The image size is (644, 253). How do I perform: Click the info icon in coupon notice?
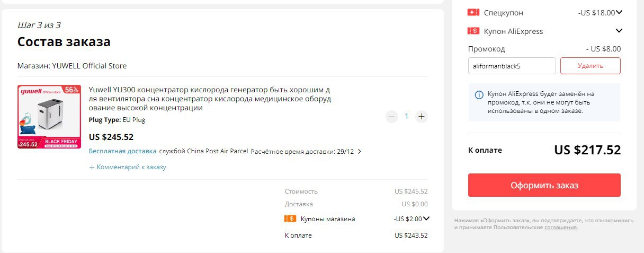pyautogui.click(x=479, y=95)
